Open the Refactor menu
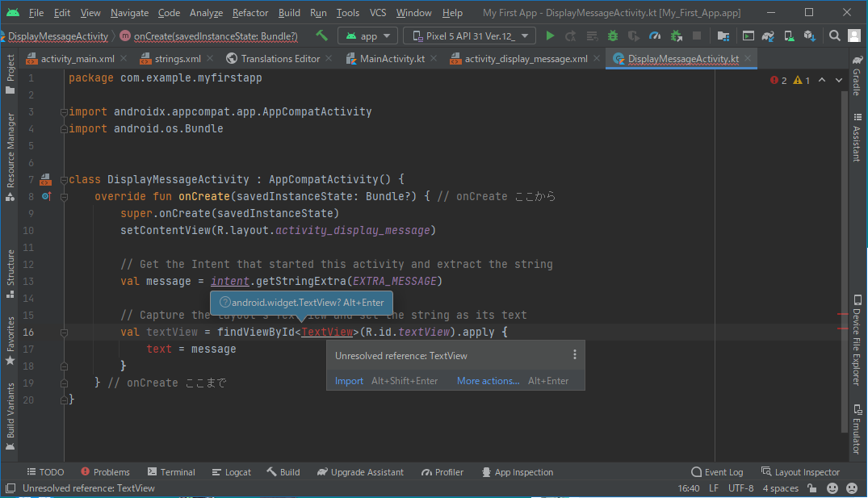Screen dimensions: 868x498 point(250,13)
